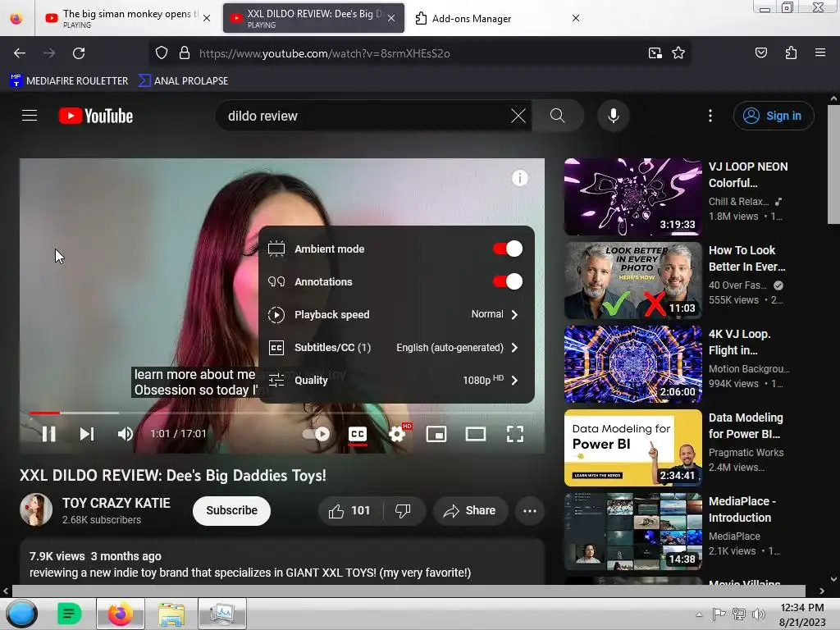Open Firefox extensions menu
Image resolution: width=840 pixels, height=630 pixels.
[x=791, y=53]
